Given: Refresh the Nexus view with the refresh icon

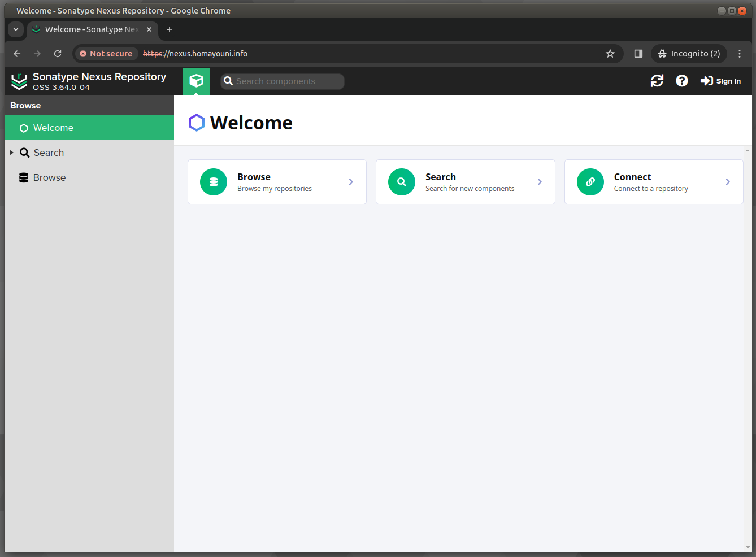Looking at the screenshot, I should 657,81.
